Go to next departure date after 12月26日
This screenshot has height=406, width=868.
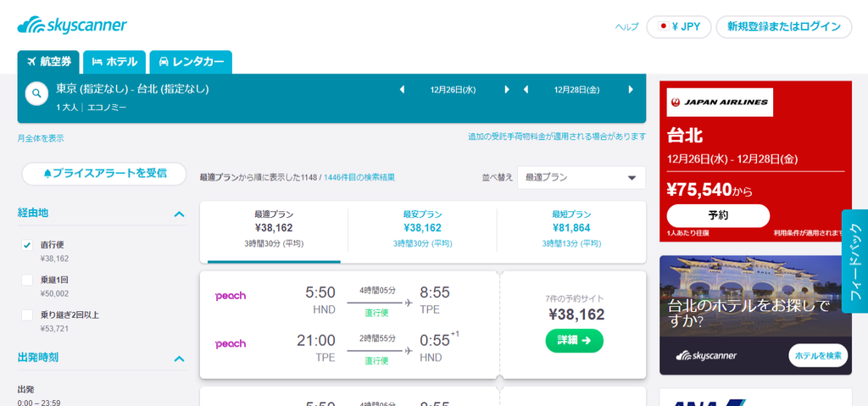coord(506,90)
